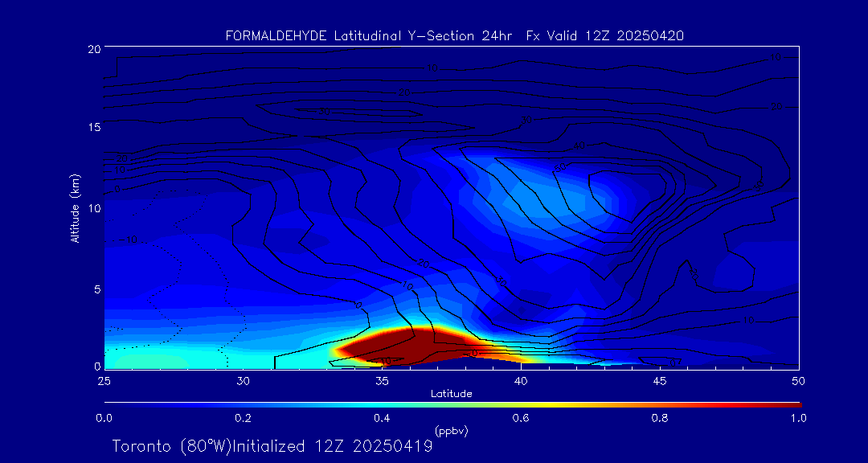Click altitude tick label 20

[92, 49]
